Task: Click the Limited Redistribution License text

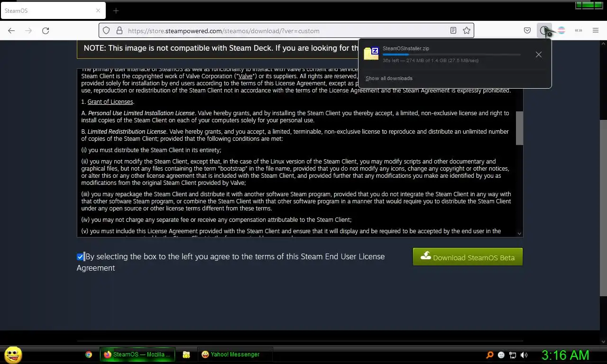Action: coord(127,132)
